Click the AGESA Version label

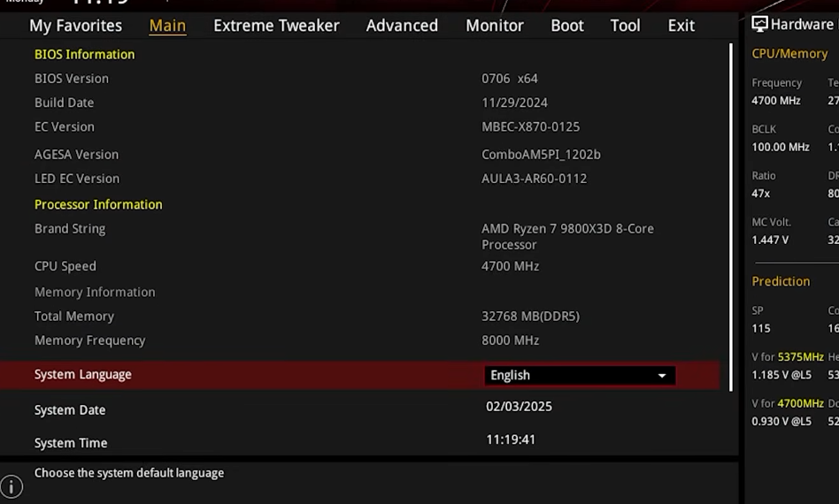click(76, 155)
